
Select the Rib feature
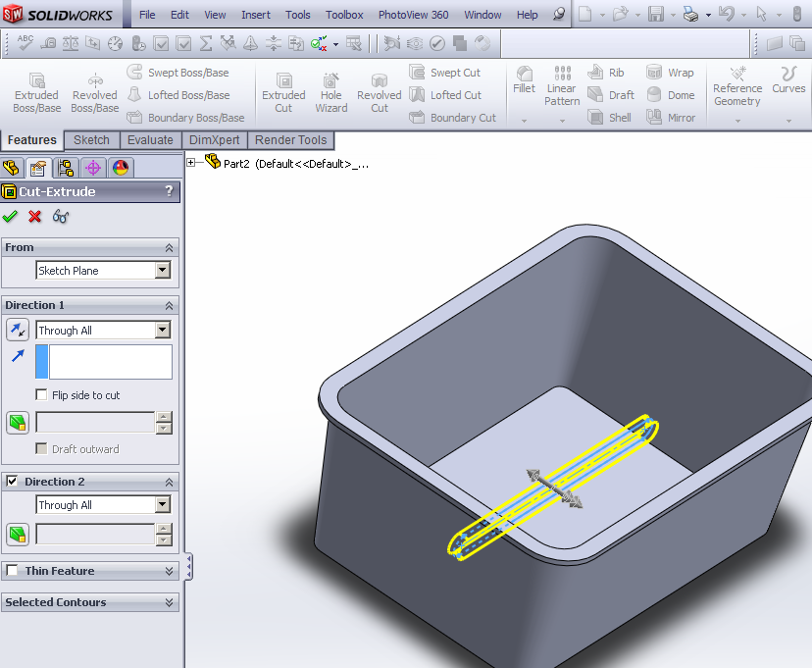tap(606, 73)
